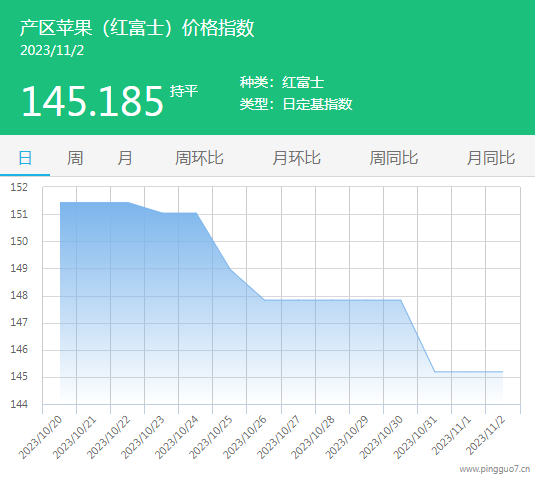Open the 月同比 tab

(491, 158)
